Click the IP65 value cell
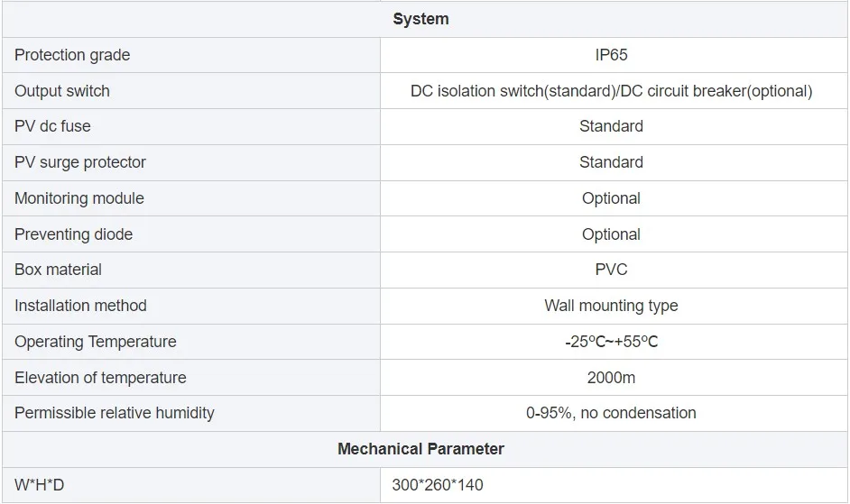 (x=611, y=55)
